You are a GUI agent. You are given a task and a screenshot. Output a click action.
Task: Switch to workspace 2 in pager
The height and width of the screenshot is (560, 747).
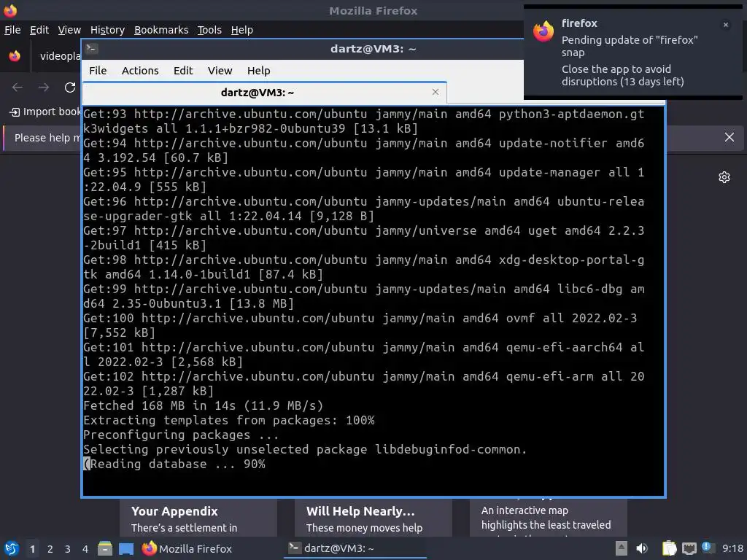click(x=50, y=549)
